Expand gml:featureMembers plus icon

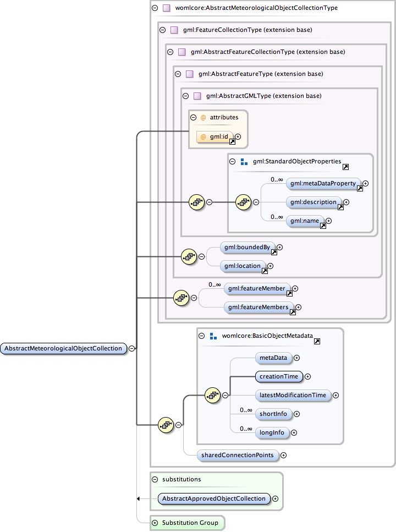tap(298, 307)
